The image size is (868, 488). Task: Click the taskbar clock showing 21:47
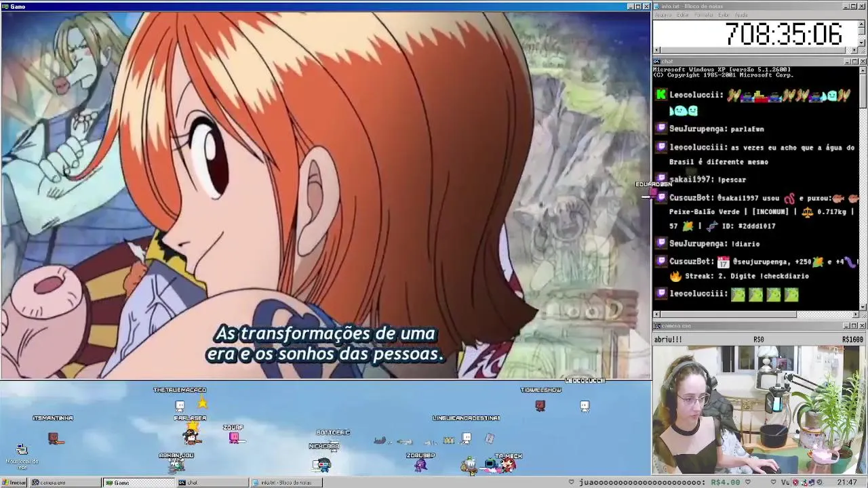click(846, 483)
